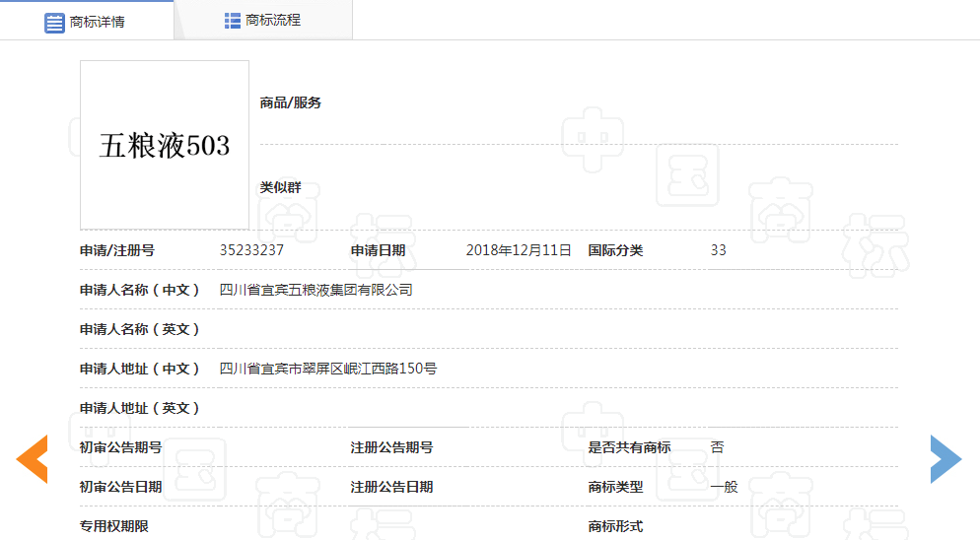Open the 商标详情 tab
The height and width of the screenshot is (540, 980).
tap(86, 22)
